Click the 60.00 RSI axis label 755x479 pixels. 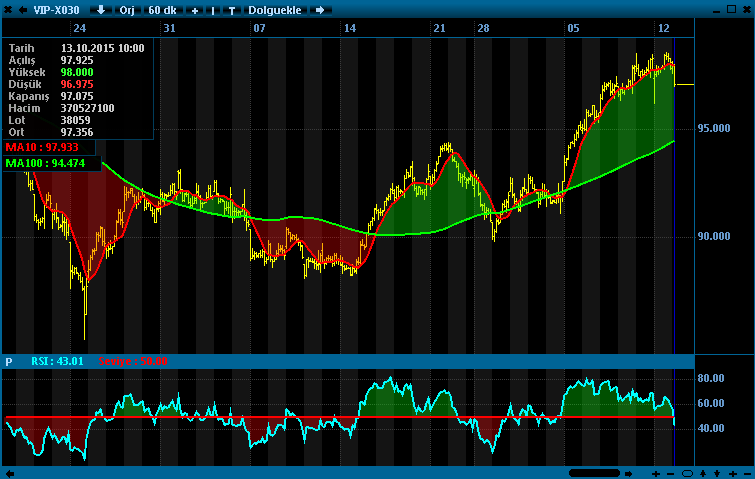(x=711, y=403)
